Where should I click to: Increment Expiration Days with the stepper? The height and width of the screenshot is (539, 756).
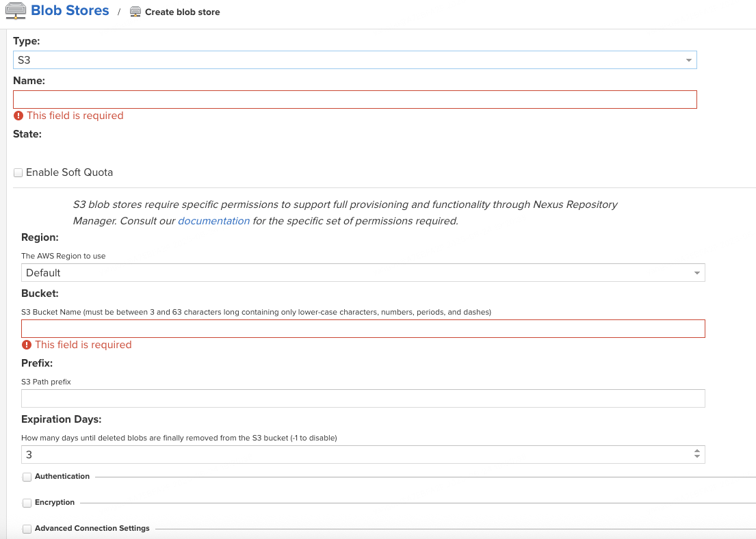[x=696, y=451]
